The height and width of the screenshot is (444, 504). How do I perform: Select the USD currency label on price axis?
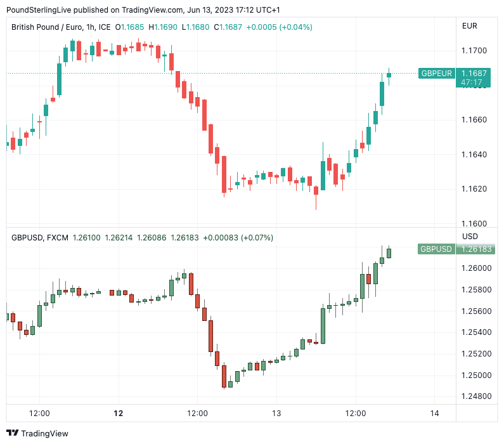pos(470,237)
